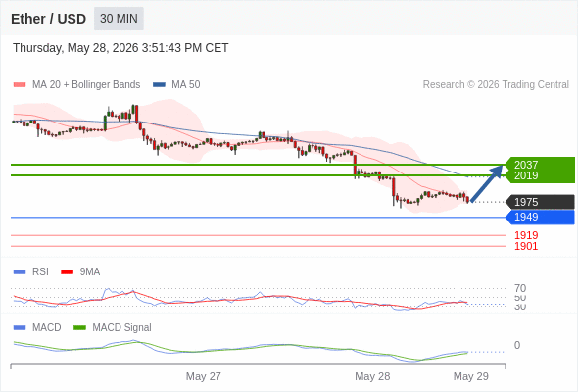The width and height of the screenshot is (578, 392).
Task: Click the MACD Signal green legend swatch
Action: click(79, 327)
